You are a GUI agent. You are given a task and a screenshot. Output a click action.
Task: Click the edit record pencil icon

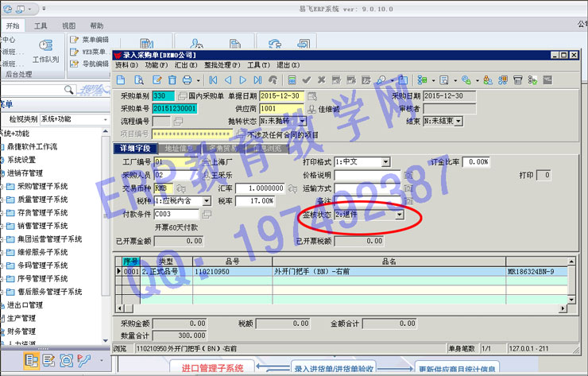(157, 80)
